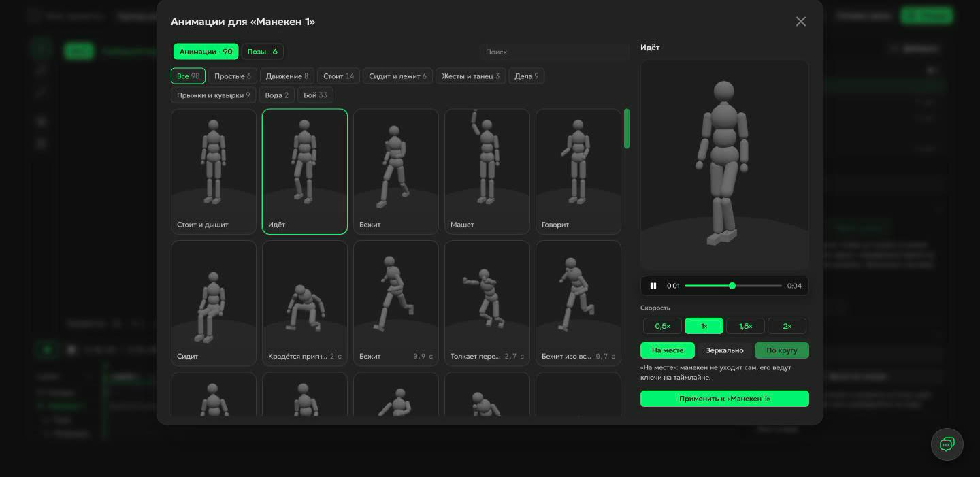Screen dimensions: 980x477
Task: Click the 0:04 total duration label
Action: coord(794,286)
